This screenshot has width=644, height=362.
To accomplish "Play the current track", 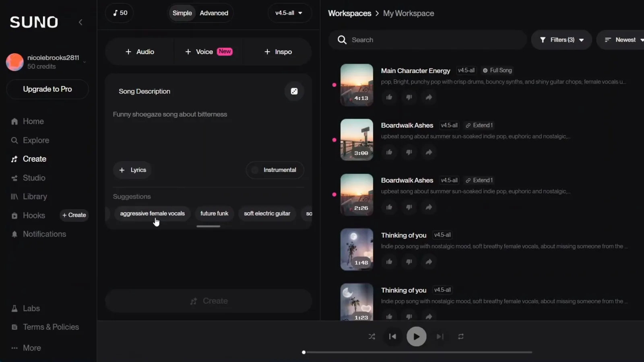I will [x=416, y=337].
